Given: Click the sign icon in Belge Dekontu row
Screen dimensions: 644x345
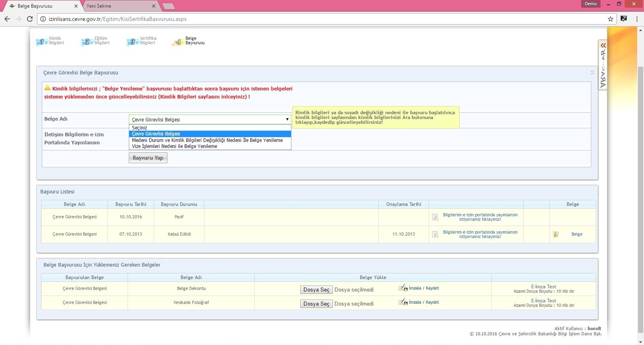Looking at the screenshot, I should coord(403,288).
